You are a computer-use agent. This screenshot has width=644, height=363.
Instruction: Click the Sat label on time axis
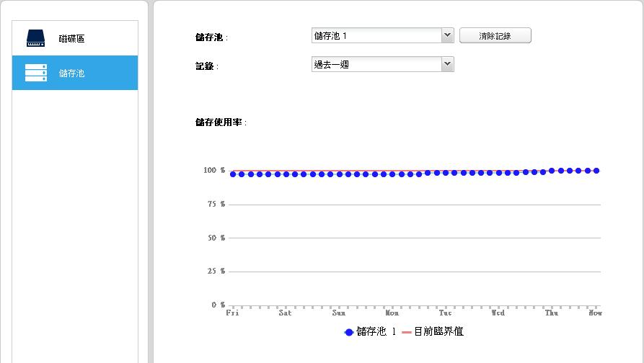[285, 313]
